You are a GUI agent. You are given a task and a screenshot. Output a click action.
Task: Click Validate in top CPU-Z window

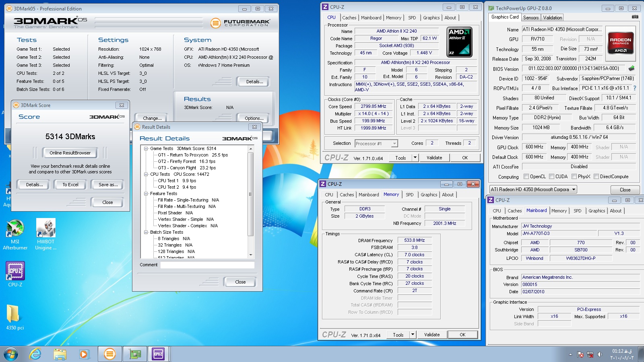click(434, 158)
